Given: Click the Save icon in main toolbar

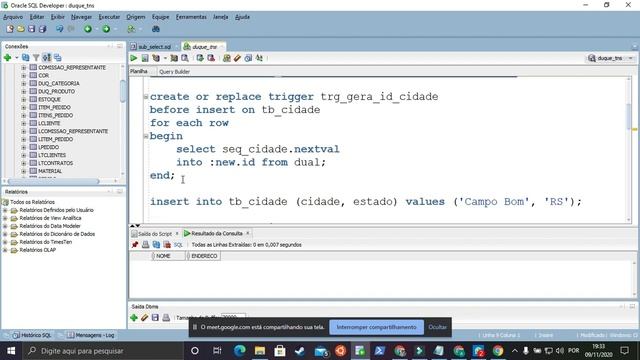Looking at the screenshot, I should 31,29.
